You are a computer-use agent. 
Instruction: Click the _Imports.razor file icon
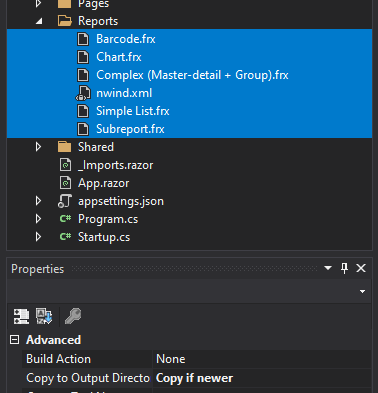point(65,165)
